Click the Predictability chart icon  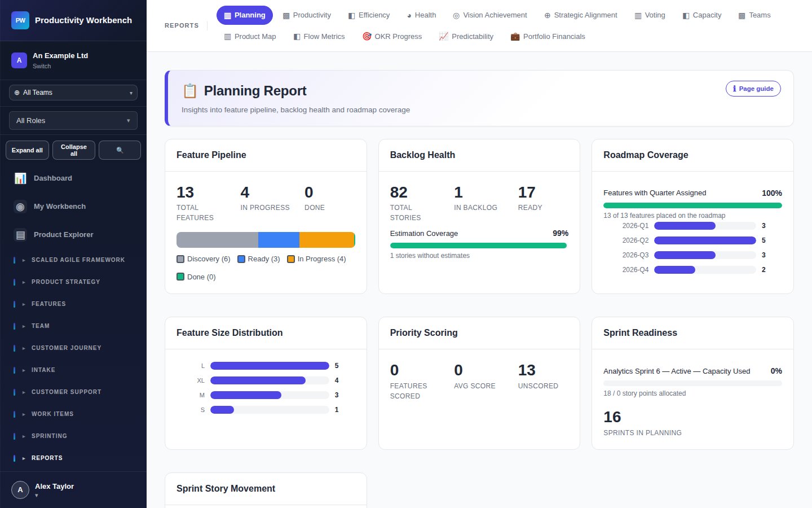pyautogui.click(x=444, y=37)
